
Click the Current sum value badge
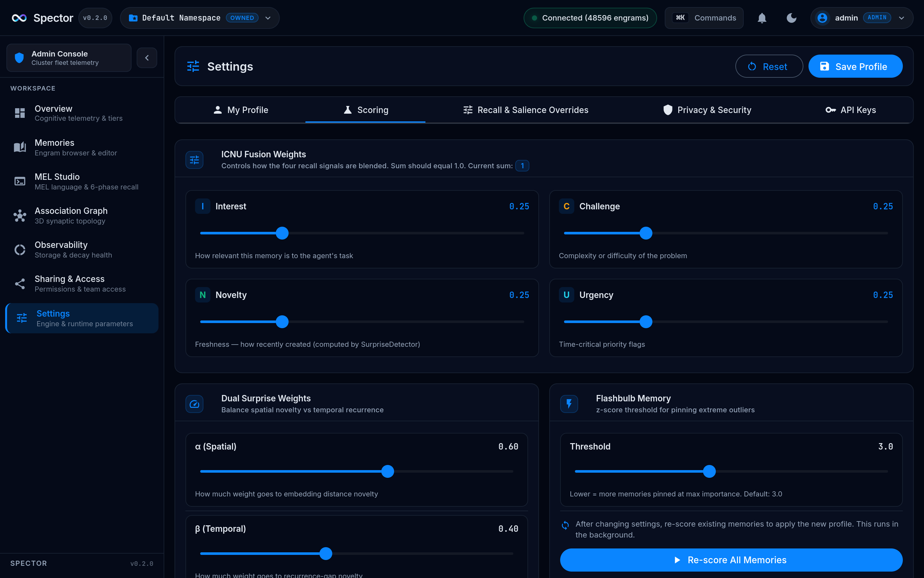point(522,165)
